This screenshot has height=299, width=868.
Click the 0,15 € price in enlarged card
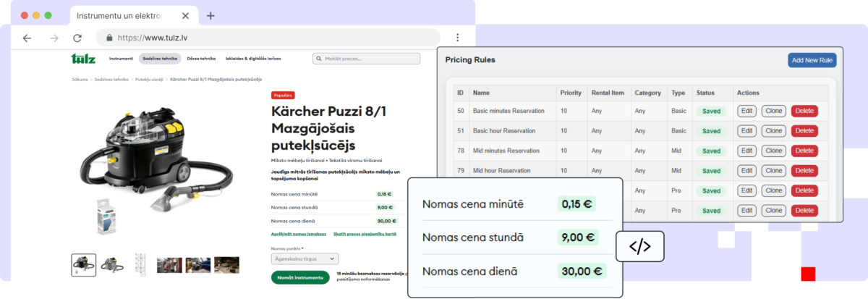coord(576,204)
